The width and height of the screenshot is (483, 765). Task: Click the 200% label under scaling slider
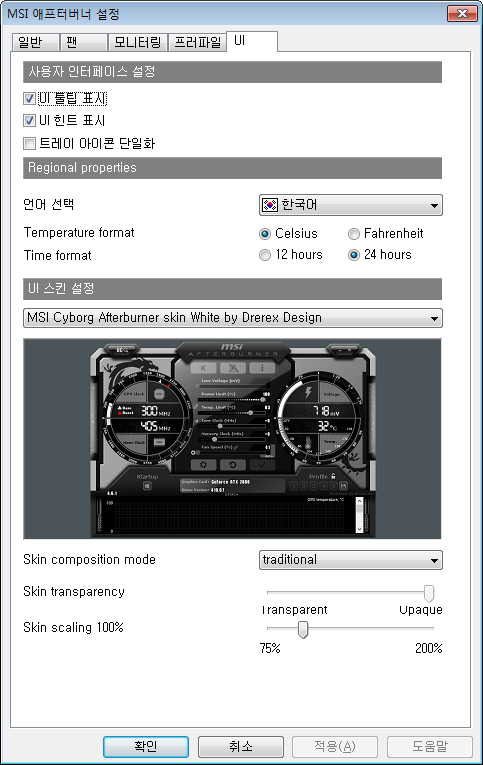(x=428, y=648)
